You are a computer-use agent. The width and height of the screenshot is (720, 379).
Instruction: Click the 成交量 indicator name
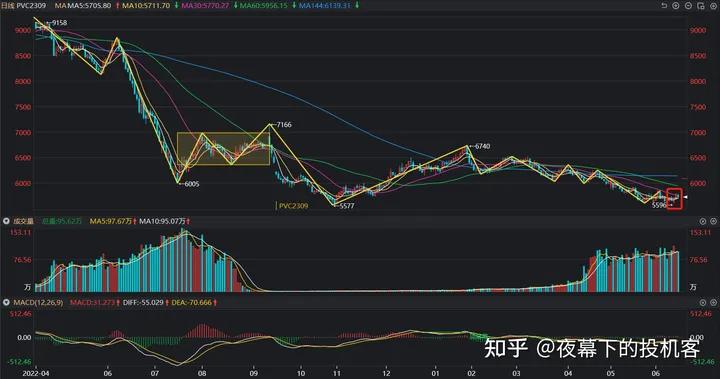[x=24, y=221]
